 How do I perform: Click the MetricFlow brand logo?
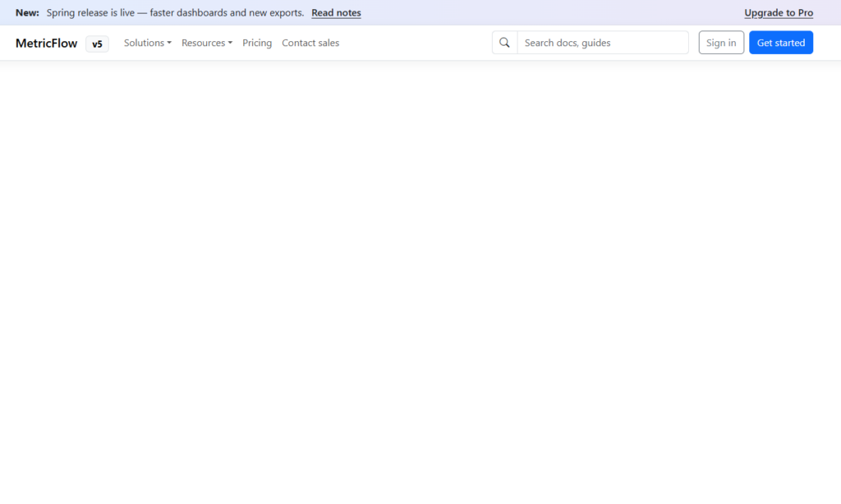(46, 43)
